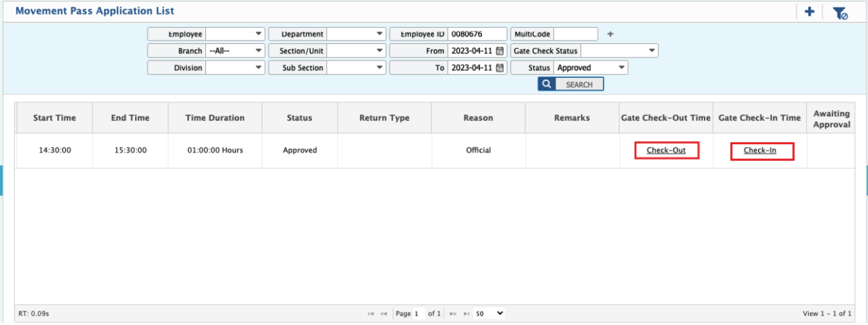Click the filter reset icon at top right

click(840, 13)
